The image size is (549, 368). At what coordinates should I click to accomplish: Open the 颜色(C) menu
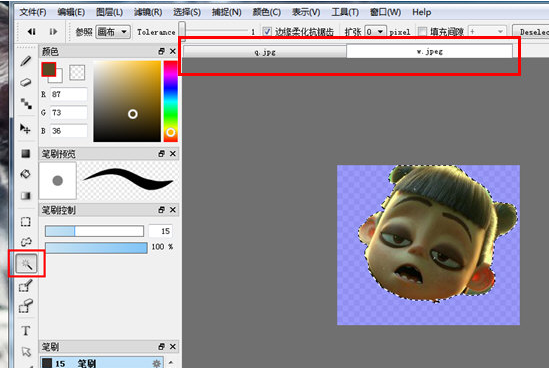(266, 12)
